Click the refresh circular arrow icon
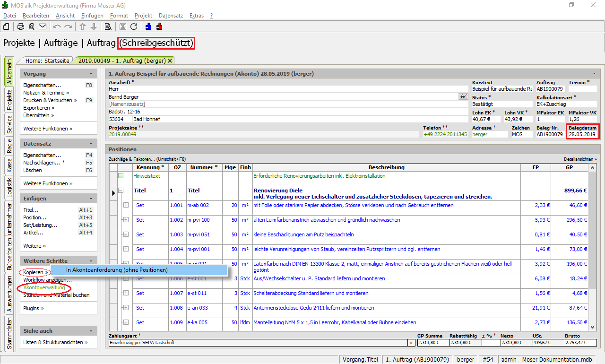 pyautogui.click(x=134, y=26)
